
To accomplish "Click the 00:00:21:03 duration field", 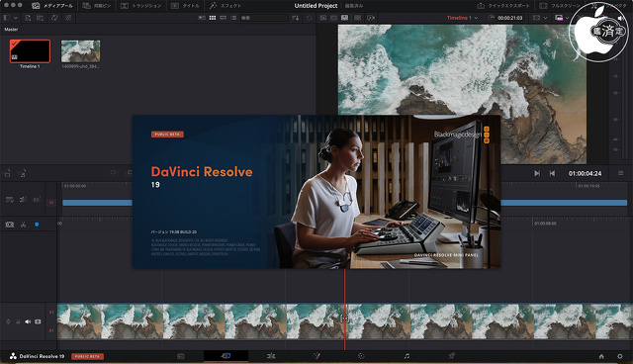I will click(509, 18).
